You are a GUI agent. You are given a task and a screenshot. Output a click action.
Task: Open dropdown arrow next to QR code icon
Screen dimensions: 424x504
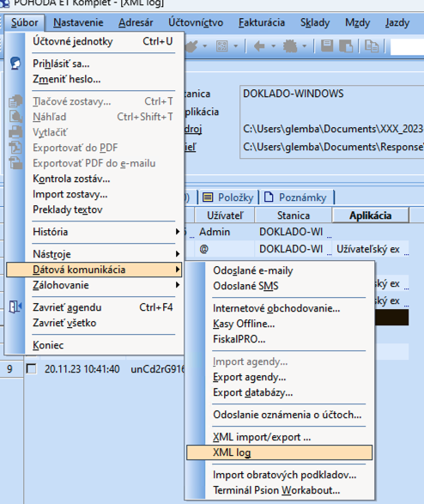tap(235, 46)
